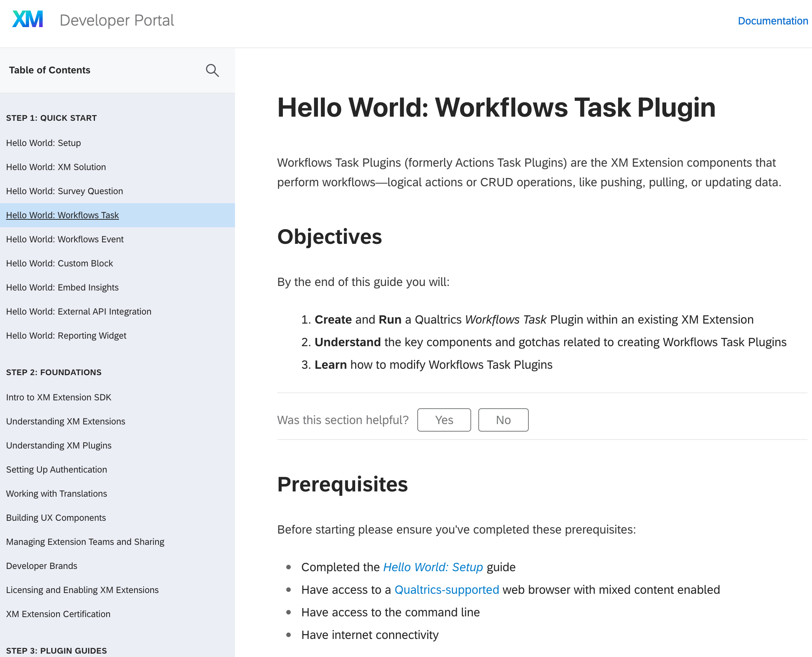The image size is (812, 657).
Task: Open the Documentation link in header
Action: click(x=772, y=21)
